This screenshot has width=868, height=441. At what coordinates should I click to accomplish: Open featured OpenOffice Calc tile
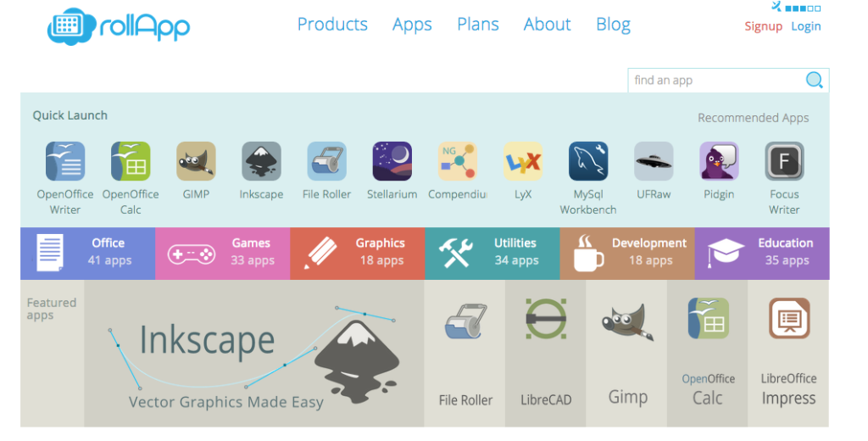click(x=708, y=353)
